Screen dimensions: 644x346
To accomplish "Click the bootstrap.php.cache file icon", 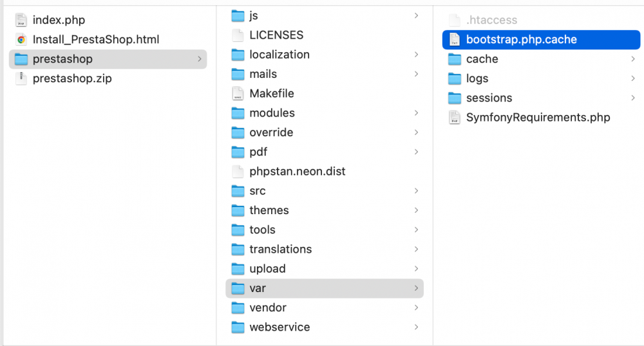I will 455,39.
